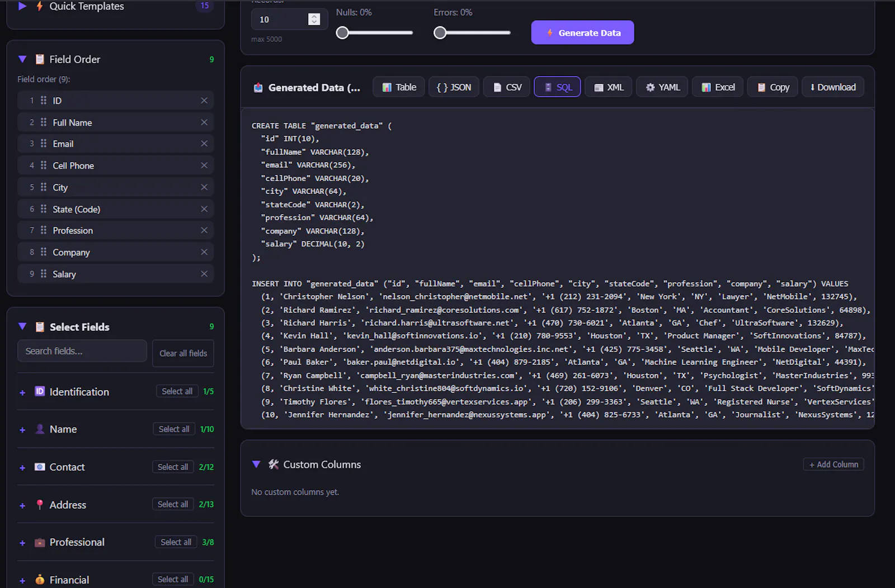Collapse the Field Order panel
This screenshot has height=588, width=895.
coord(22,59)
